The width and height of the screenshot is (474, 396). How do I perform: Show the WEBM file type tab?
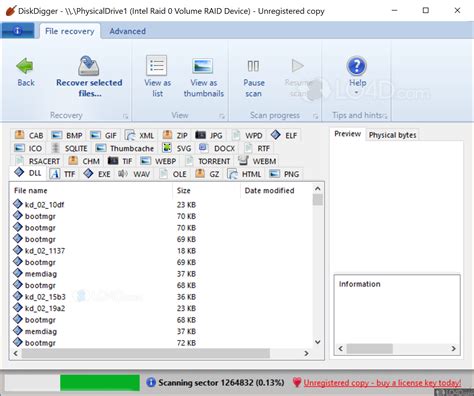257,161
